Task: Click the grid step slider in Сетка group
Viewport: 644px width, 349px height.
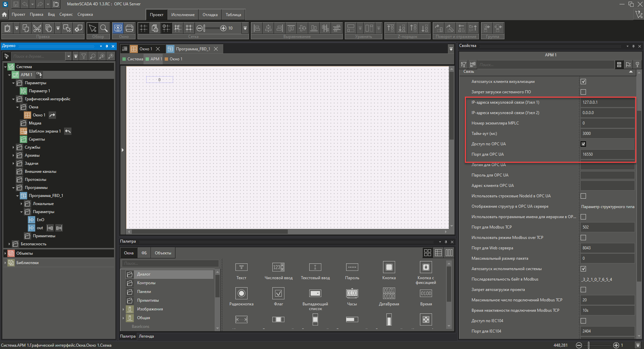Action: [x=212, y=28]
